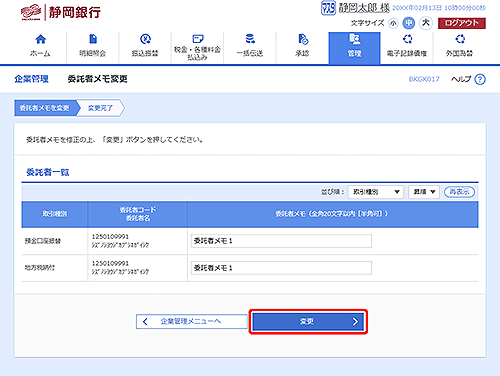The height and width of the screenshot is (376, 500).
Task: Edit memo field for 地方税納付 row
Action: (281, 268)
